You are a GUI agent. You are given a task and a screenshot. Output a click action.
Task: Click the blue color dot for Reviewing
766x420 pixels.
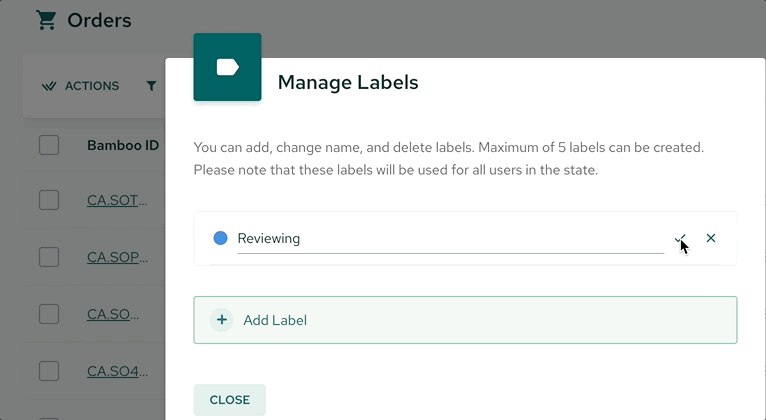coord(220,238)
